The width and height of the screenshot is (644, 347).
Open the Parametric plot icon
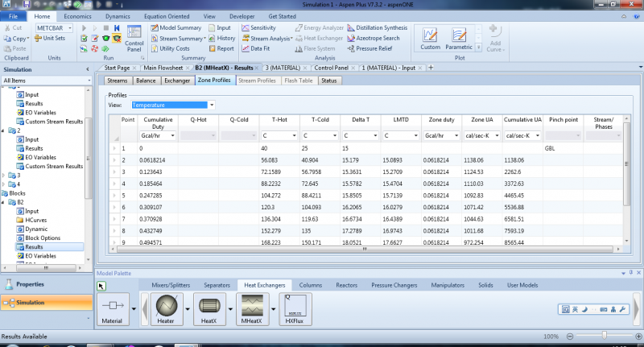click(459, 38)
